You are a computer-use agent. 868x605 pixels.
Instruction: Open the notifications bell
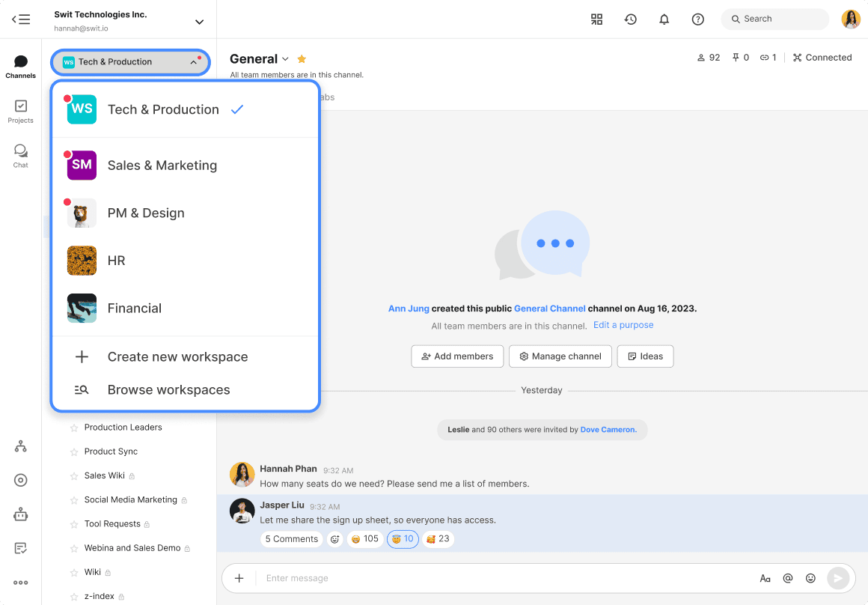click(x=664, y=19)
